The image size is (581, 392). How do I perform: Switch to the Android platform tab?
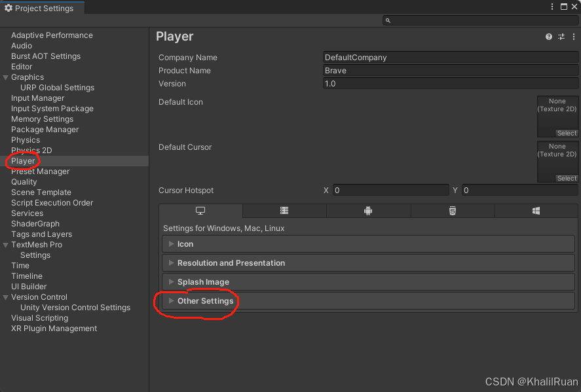[368, 211]
